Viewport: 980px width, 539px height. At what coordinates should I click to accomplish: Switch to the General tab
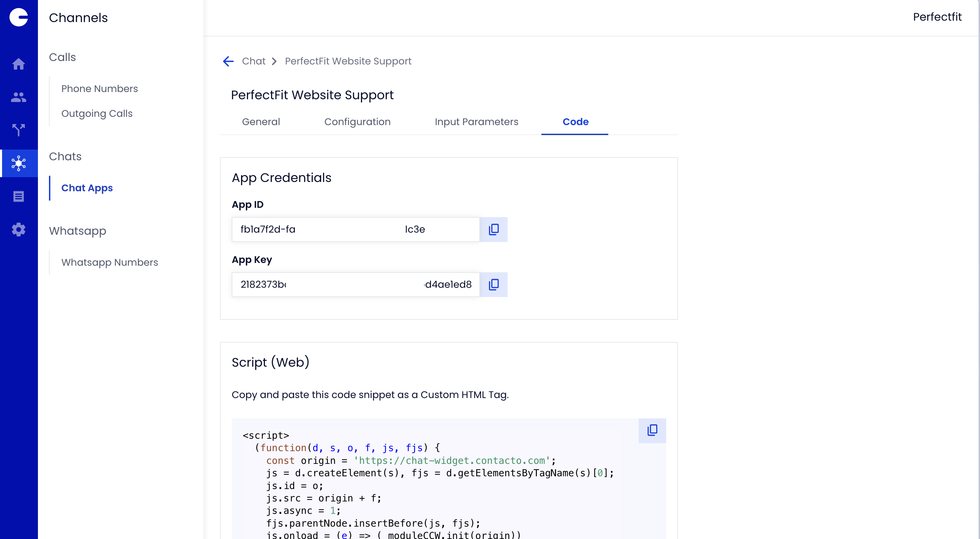(x=261, y=122)
